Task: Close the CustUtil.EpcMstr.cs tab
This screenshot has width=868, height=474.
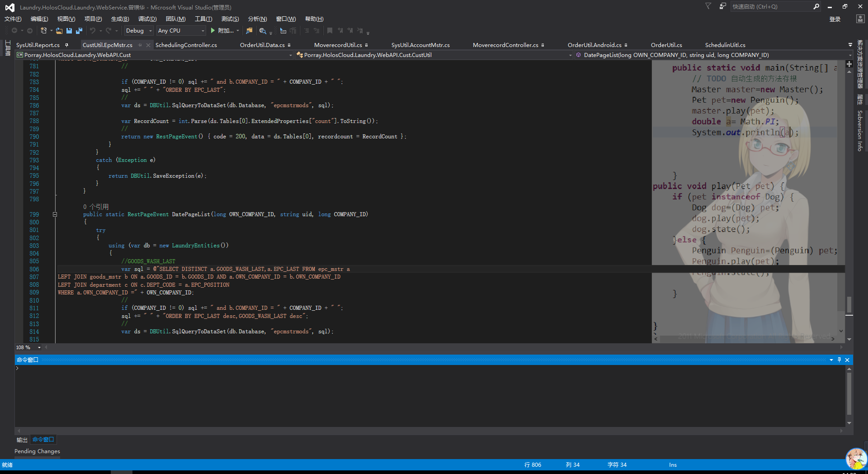Action: click(x=148, y=45)
